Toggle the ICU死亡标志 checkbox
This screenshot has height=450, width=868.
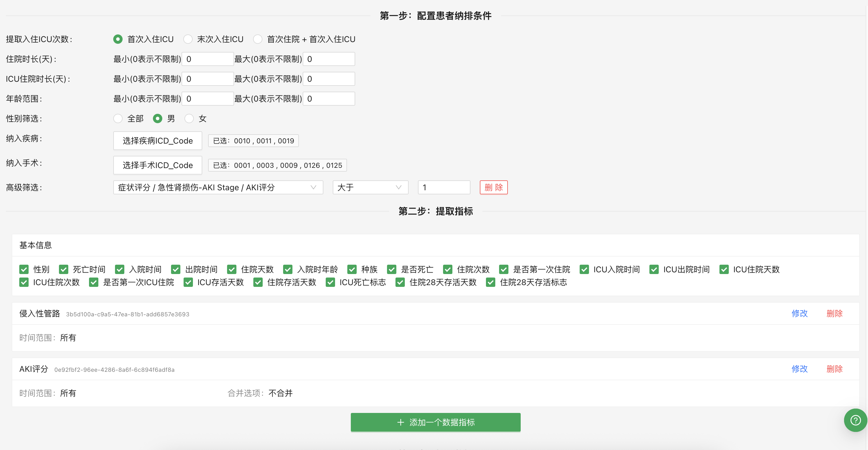(330, 282)
